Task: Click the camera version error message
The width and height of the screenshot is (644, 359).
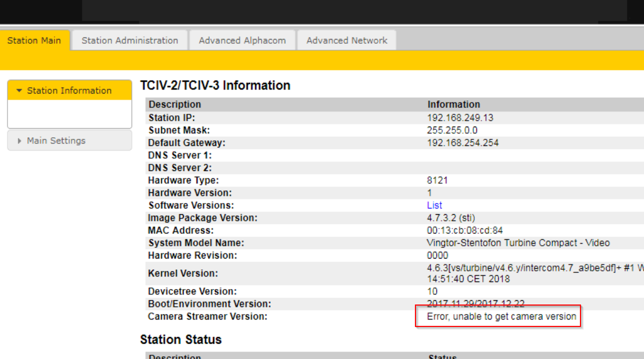Action: [x=501, y=316]
